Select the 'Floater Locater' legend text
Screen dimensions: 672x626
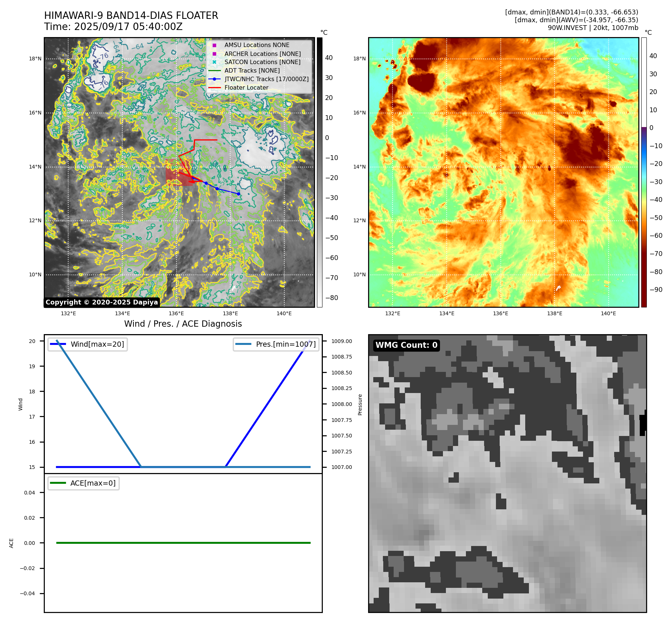[246, 88]
